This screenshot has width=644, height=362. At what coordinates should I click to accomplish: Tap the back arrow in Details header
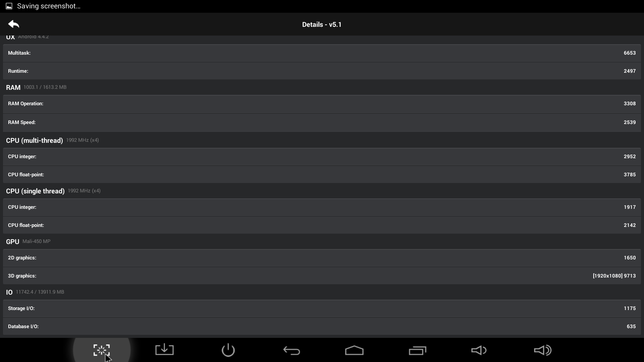point(14,24)
